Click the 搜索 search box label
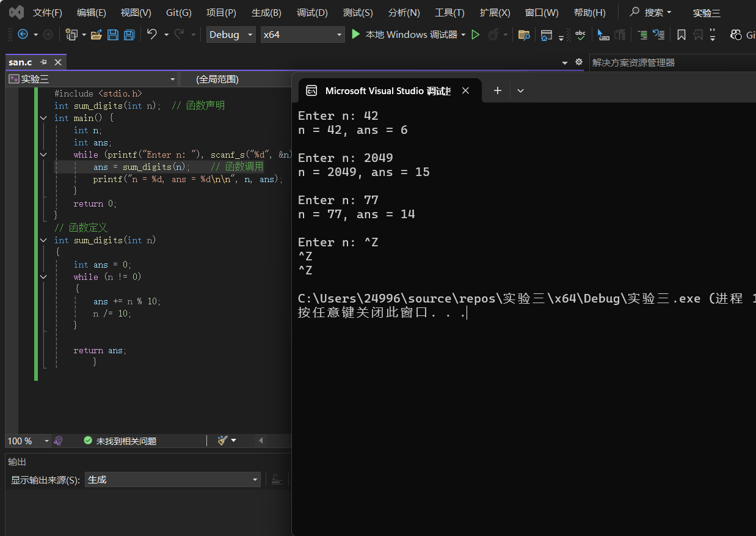 [654, 12]
